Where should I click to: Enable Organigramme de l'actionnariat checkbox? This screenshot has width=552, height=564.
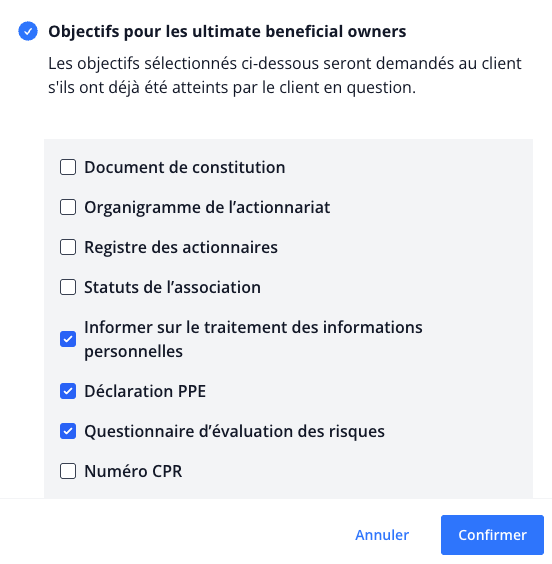click(x=68, y=207)
